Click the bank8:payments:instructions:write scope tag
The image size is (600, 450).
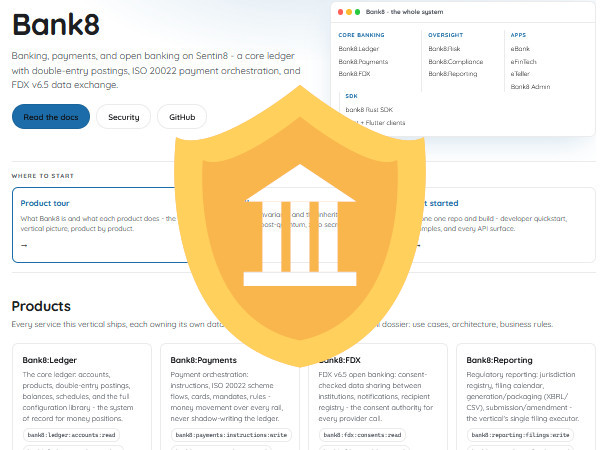231,435
